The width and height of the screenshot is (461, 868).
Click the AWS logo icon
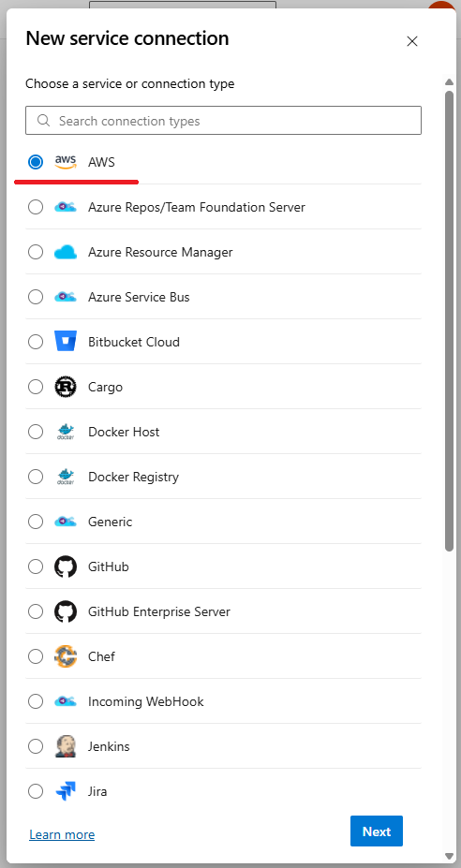click(x=66, y=162)
